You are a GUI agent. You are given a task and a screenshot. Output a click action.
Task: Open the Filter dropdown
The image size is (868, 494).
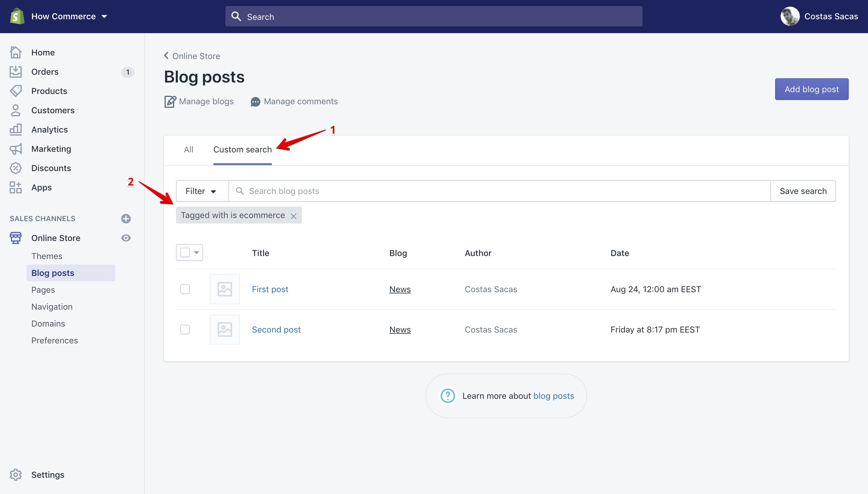coord(202,191)
